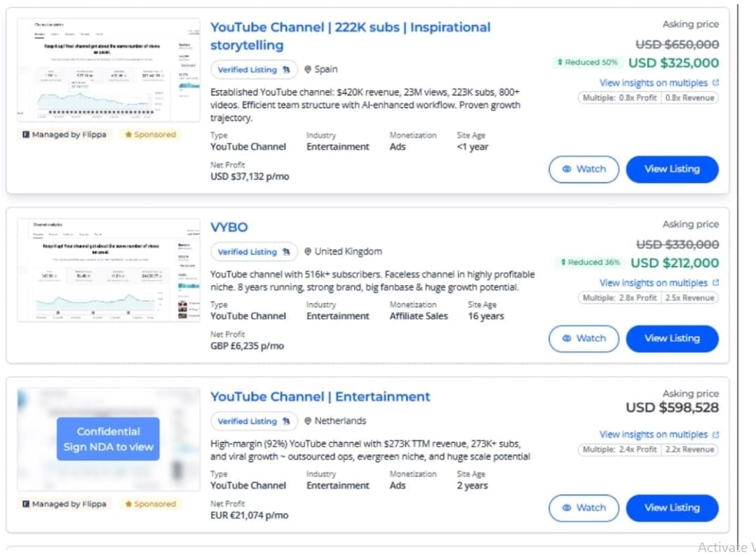The image size is (756, 557).
Task: Click external-link icon beside insights for VYBO
Action: pos(715,283)
